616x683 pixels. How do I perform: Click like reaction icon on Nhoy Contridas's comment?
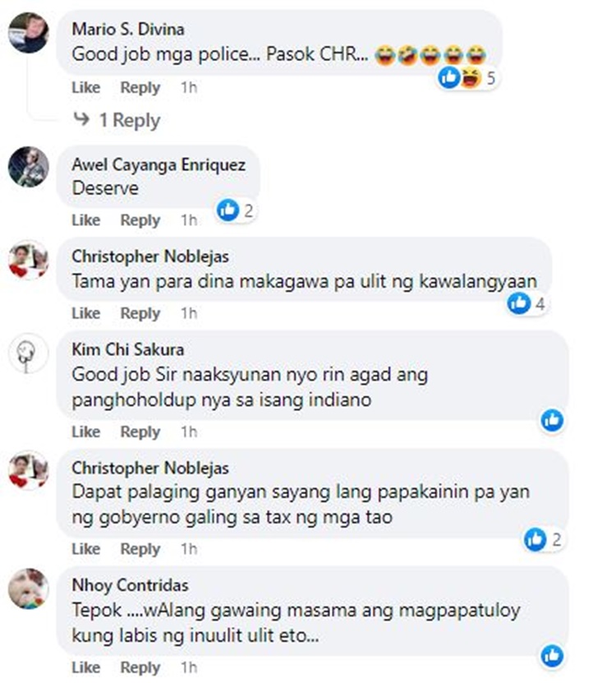click(x=552, y=656)
